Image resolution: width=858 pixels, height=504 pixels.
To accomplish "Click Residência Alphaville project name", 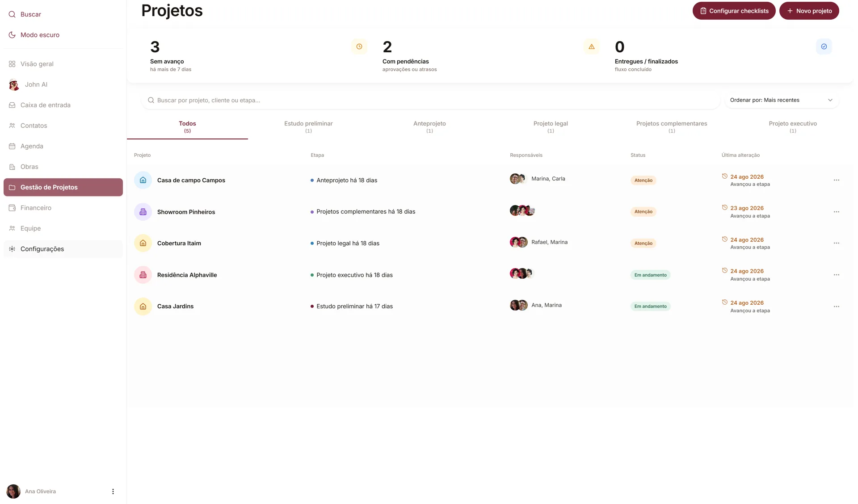I will (x=187, y=275).
